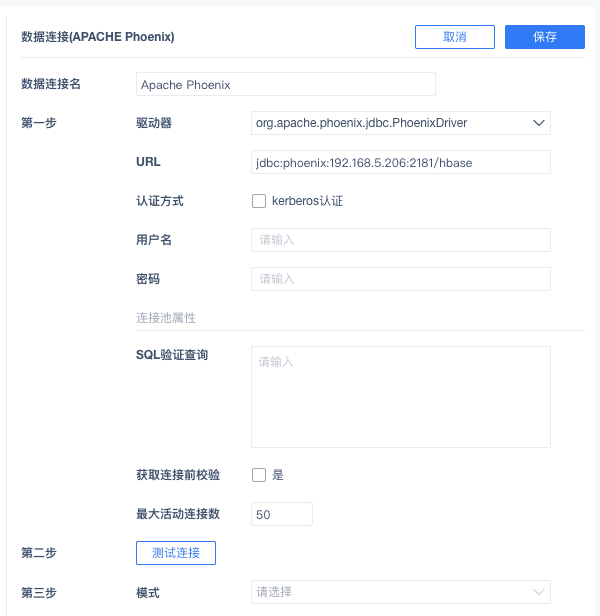Screen dimensions: 600x616
Task: Click the chevron arrow of 模式 dropdown
Action: [x=539, y=592]
